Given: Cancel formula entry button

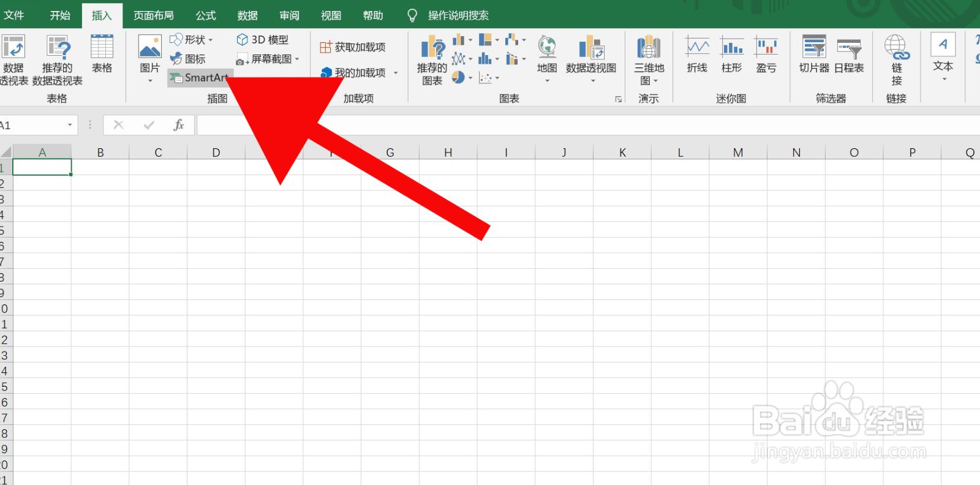Looking at the screenshot, I should [x=118, y=125].
